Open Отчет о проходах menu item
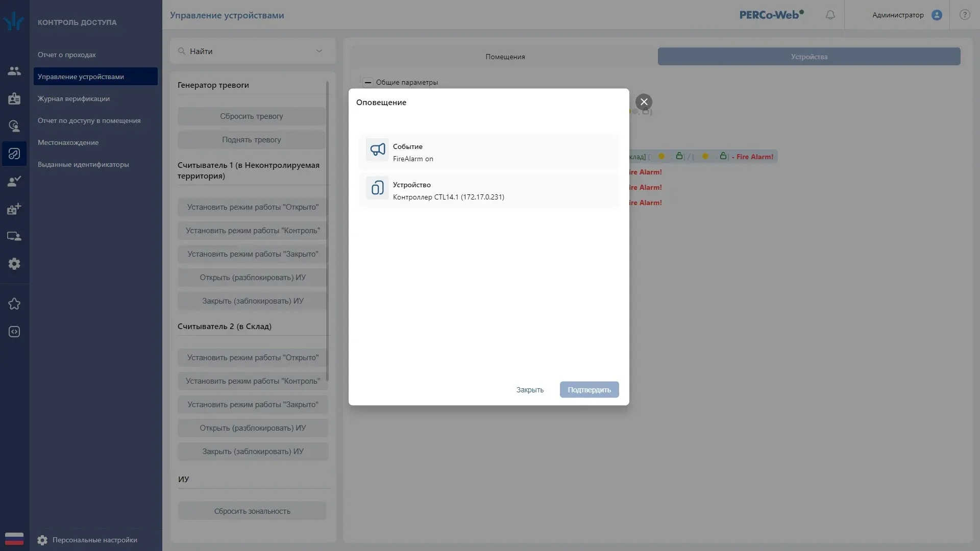This screenshot has height=551, width=980. click(66, 55)
